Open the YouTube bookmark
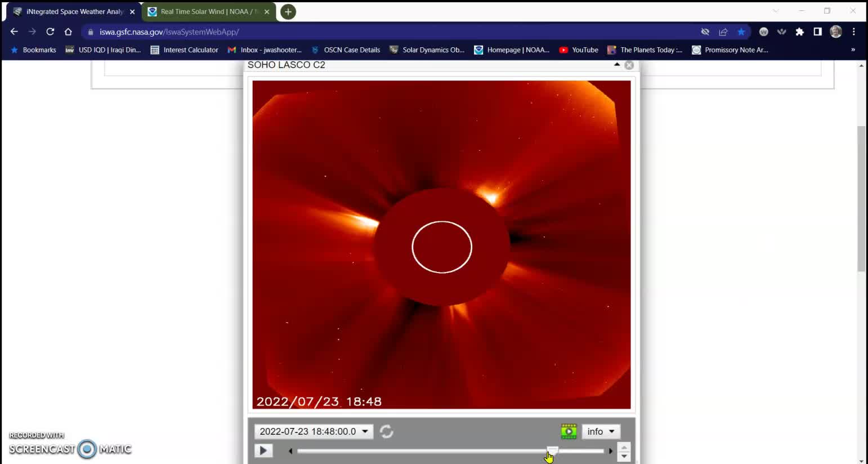 (x=579, y=50)
